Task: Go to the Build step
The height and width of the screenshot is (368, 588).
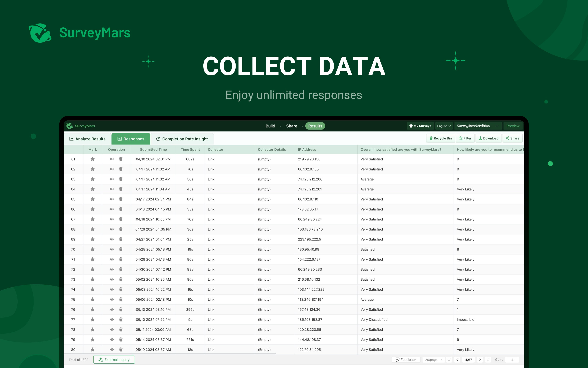Action: 270,126
